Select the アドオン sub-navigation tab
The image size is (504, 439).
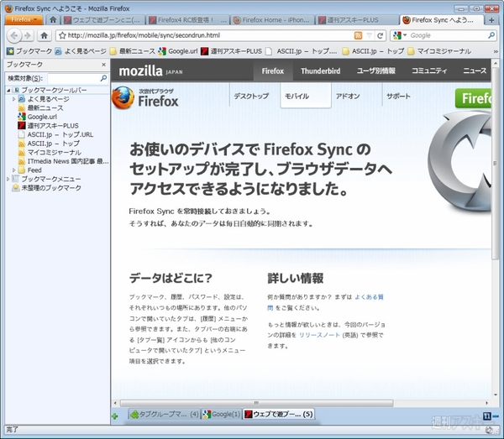[x=348, y=96]
